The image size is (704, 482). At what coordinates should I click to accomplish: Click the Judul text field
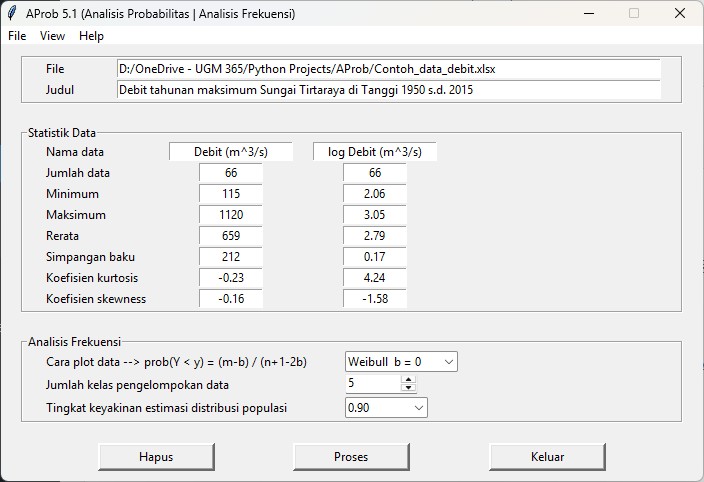click(x=388, y=90)
